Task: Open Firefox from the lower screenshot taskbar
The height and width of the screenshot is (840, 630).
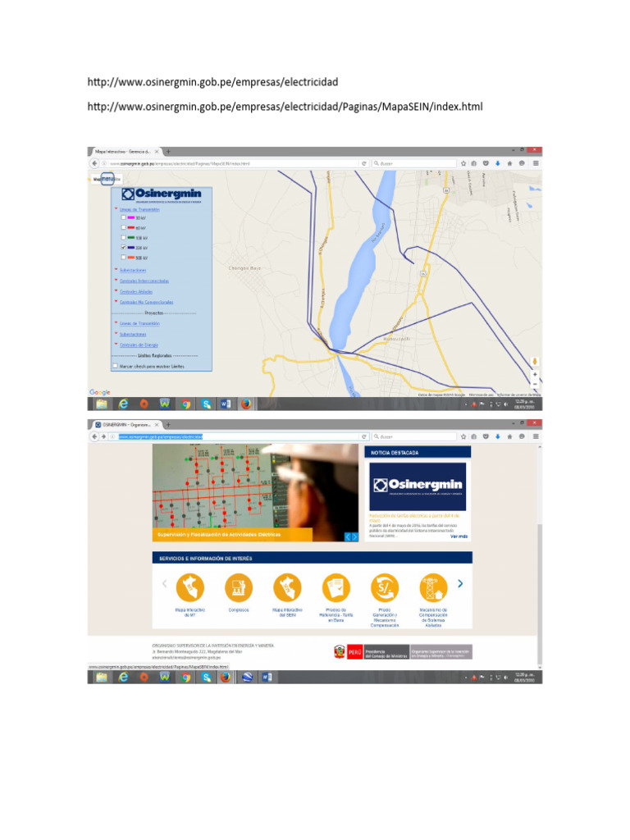Action: click(225, 677)
